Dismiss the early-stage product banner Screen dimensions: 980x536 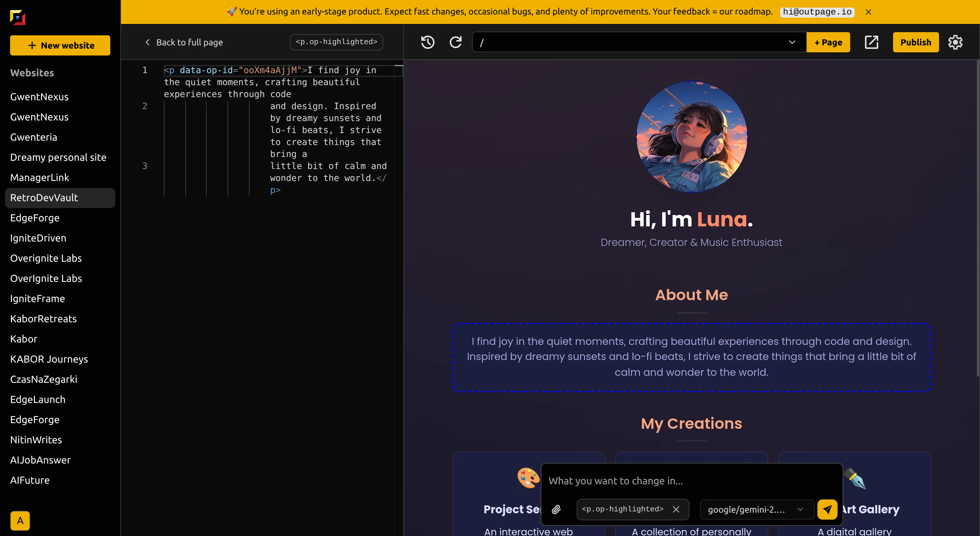868,12
